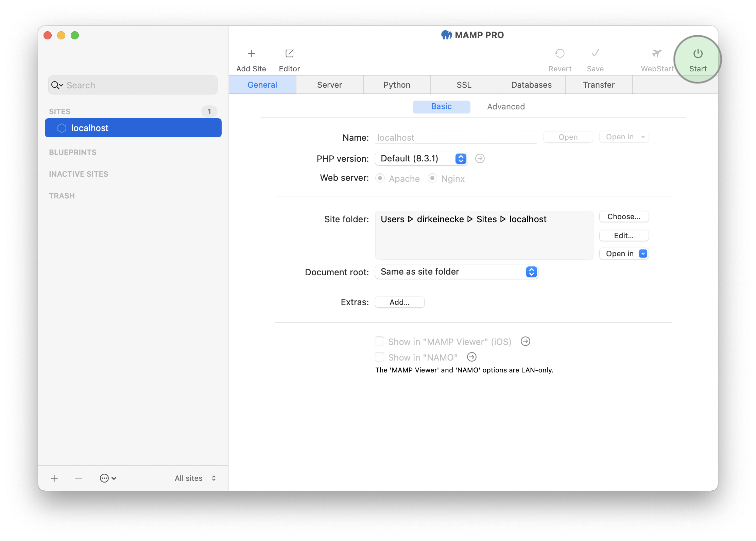The height and width of the screenshot is (541, 756).
Task: Select the SSL tab
Action: [x=463, y=85]
